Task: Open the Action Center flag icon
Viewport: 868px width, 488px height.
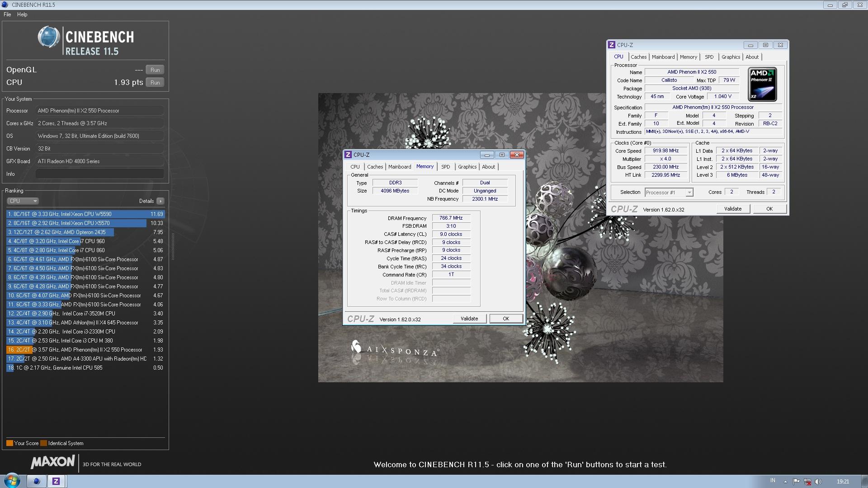Action: click(796, 482)
